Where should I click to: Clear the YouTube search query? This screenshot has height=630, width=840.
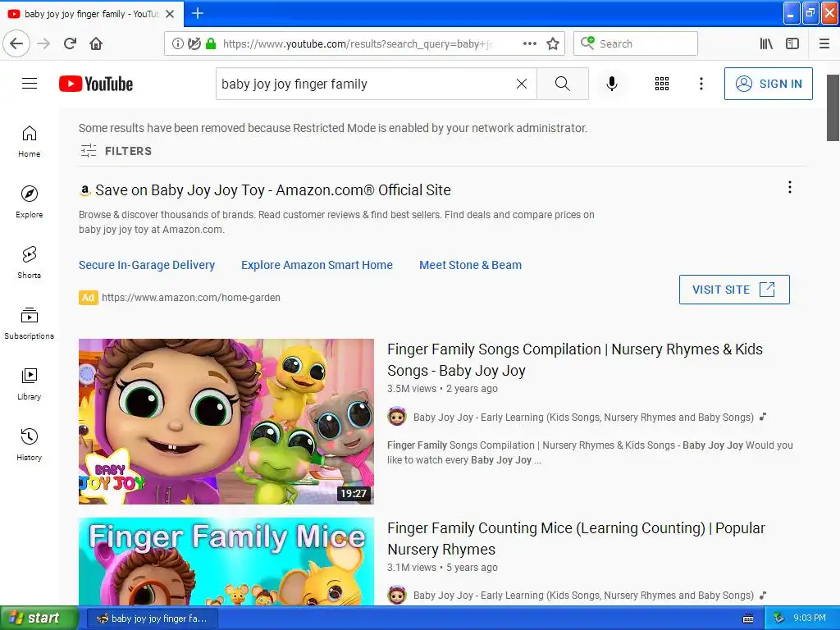click(521, 84)
